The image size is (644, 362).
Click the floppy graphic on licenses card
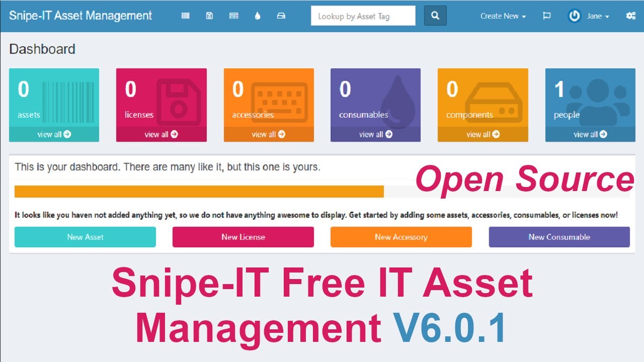tap(179, 102)
